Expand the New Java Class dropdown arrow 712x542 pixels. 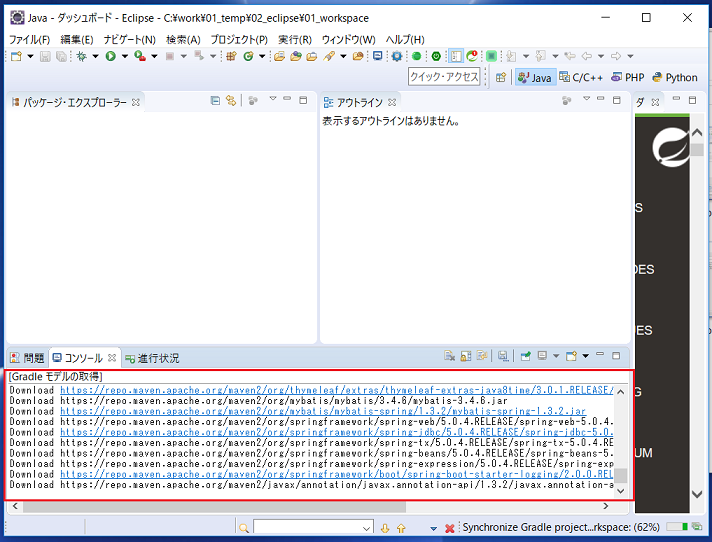(262, 56)
